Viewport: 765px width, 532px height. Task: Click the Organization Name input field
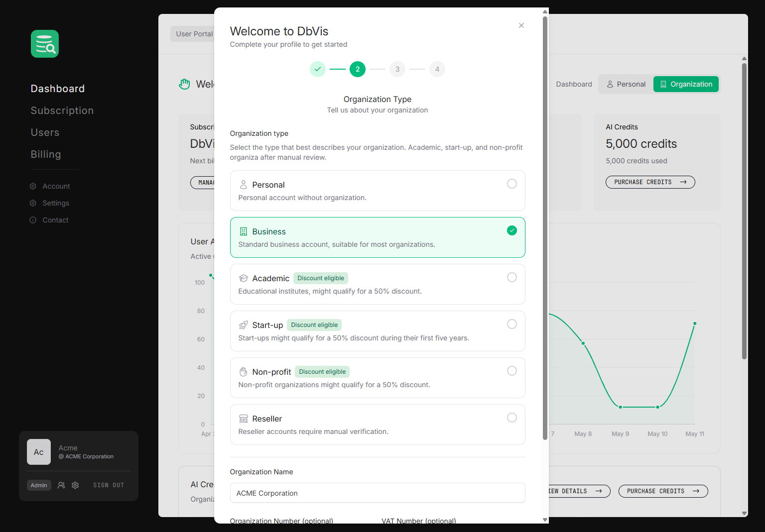(x=378, y=493)
